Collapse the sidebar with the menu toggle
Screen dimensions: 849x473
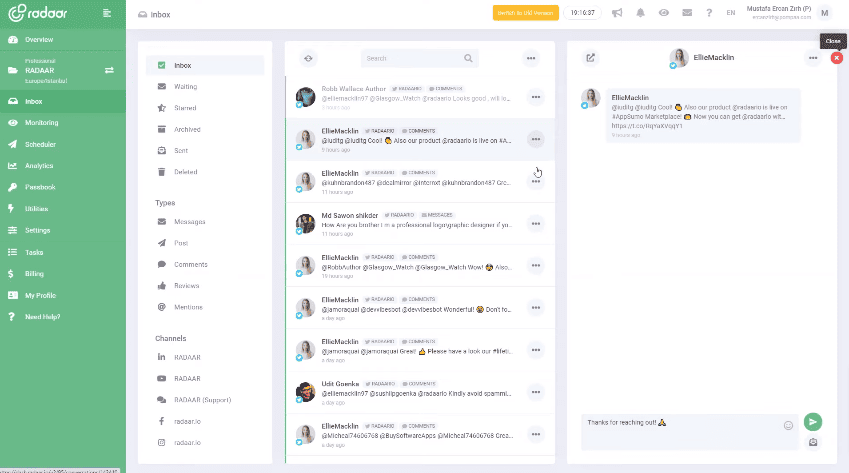click(x=107, y=13)
